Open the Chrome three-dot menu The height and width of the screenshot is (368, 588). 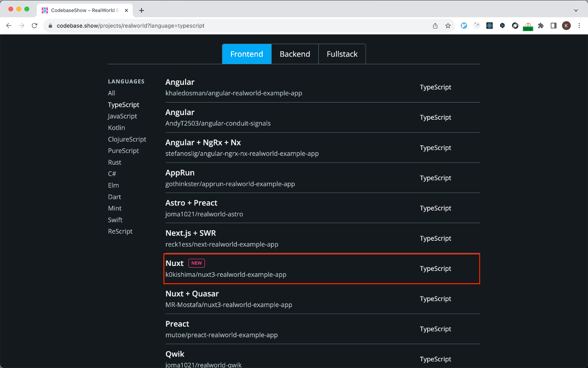579,26
